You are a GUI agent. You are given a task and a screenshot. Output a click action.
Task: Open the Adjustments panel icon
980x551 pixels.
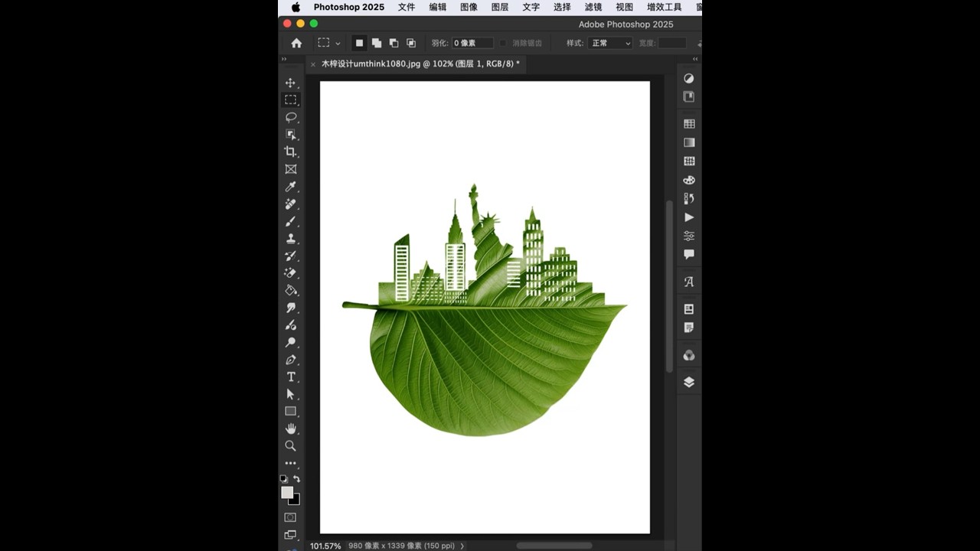[689, 78]
